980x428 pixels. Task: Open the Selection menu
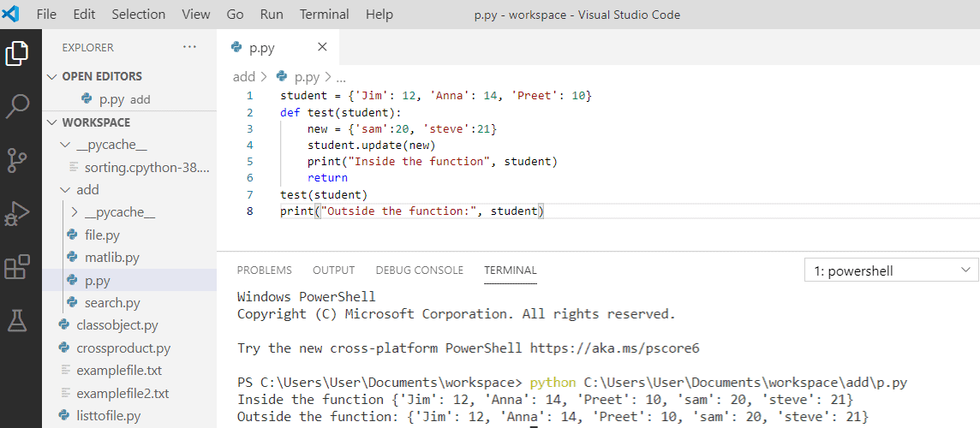point(139,14)
